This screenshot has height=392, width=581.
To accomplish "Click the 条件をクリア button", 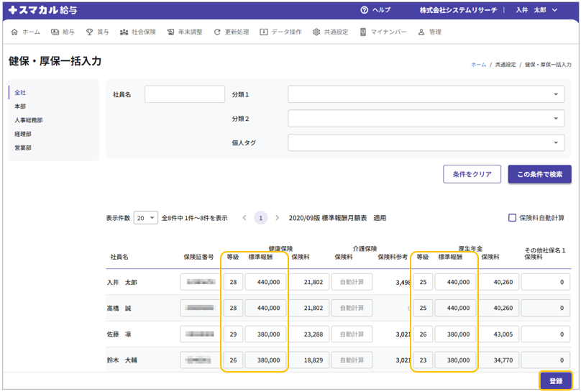I will tap(472, 174).
